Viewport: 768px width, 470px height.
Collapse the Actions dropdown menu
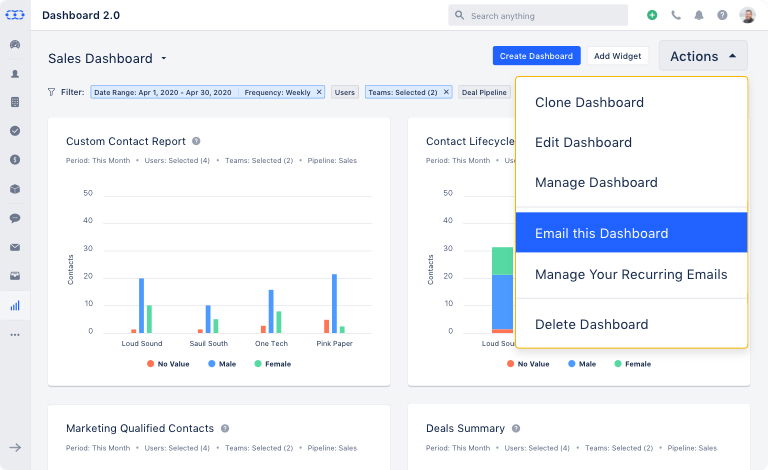[703, 56]
